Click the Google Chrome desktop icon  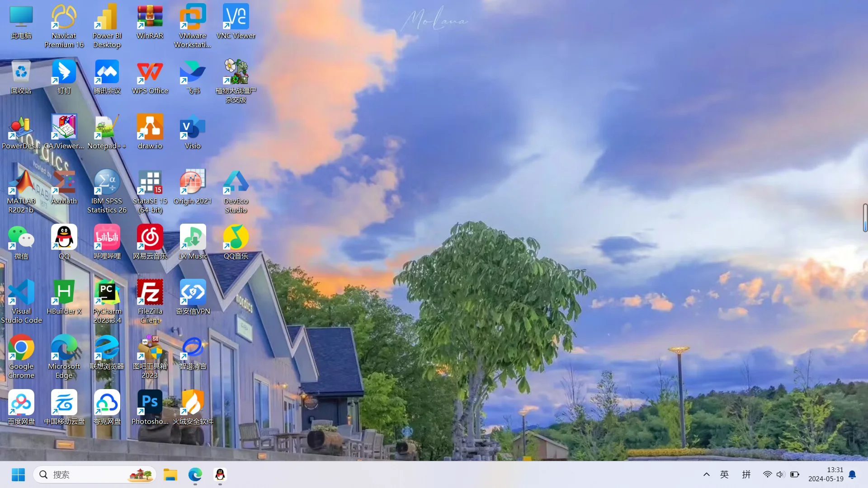click(21, 349)
